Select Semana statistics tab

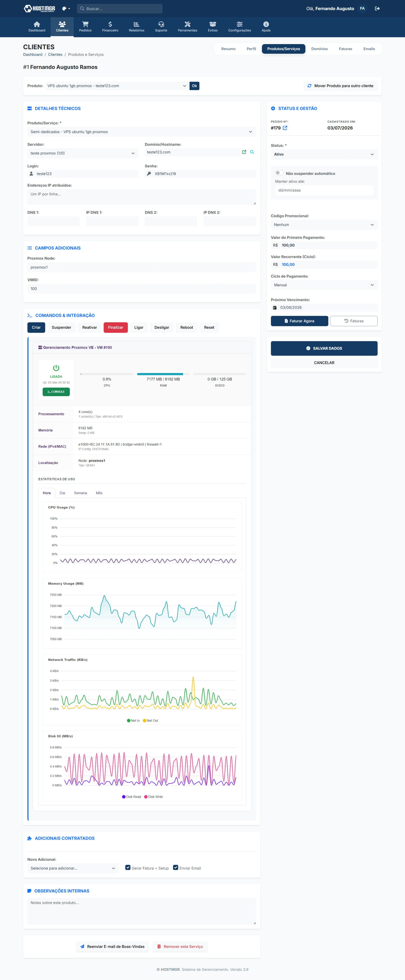[x=80, y=493]
